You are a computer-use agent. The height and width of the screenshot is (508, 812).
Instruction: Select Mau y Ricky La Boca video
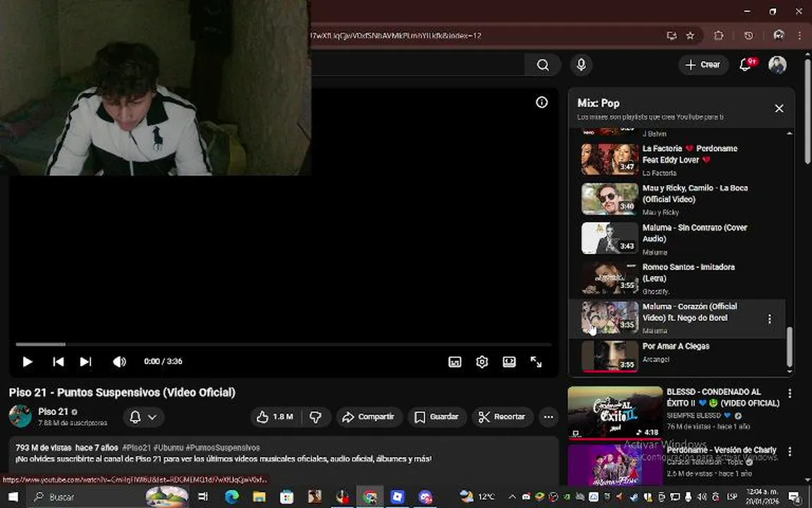pos(678,199)
